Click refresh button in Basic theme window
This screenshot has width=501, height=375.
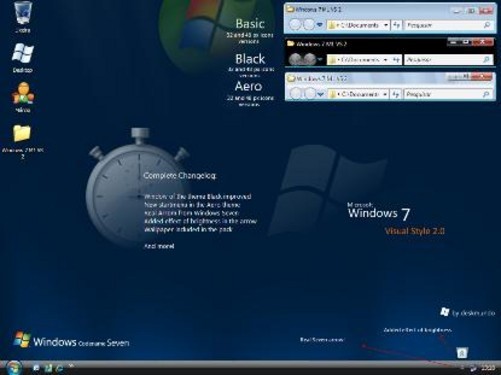click(x=396, y=25)
